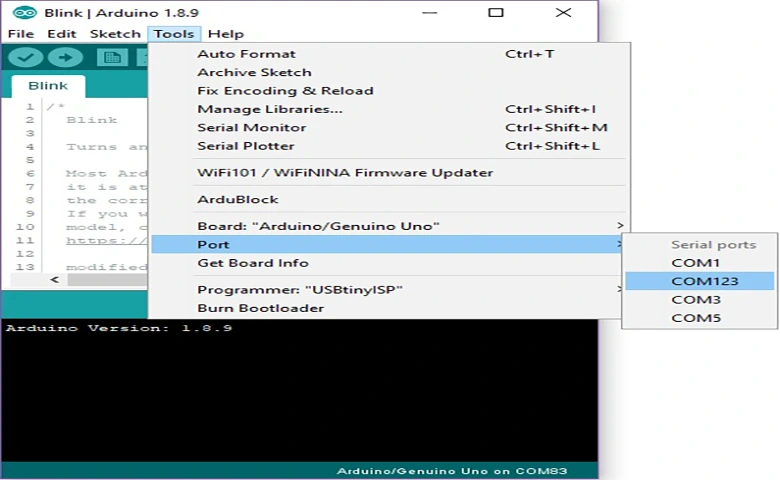
Task: Close the Arduino window
Action: point(563,12)
